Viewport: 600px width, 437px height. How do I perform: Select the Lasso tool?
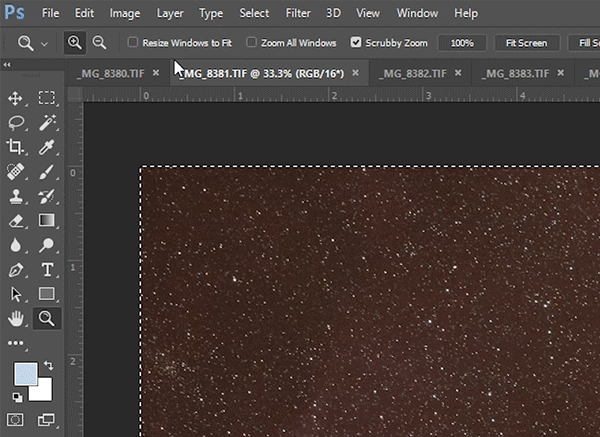tap(15, 122)
